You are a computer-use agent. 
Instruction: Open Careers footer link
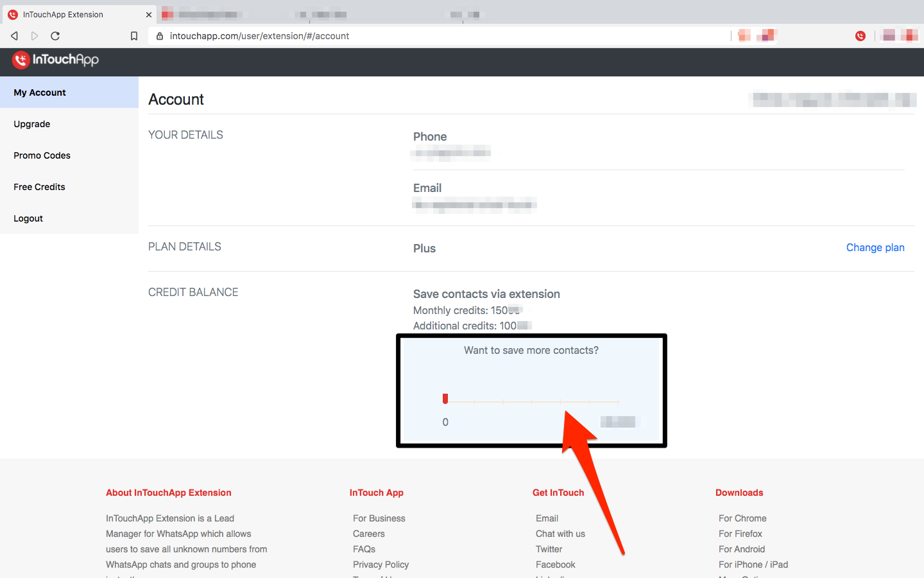369,534
